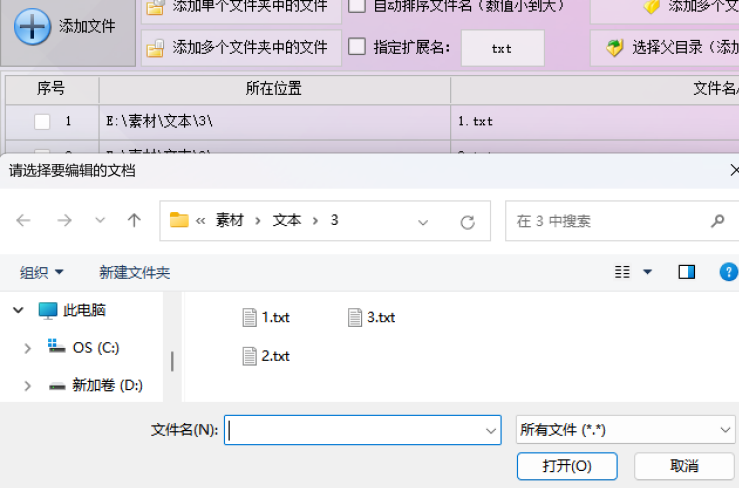Screen dimensions: 740x489
Task: Click 文本 in the breadcrumb path
Action: [x=287, y=220]
